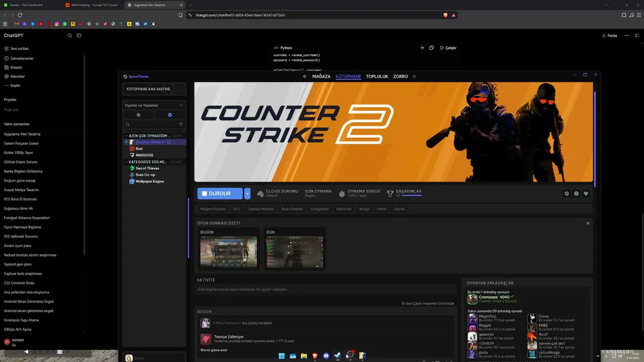The image size is (644, 362).
Task: Collapse the ChatGPT sidebar panel
Action: [79, 36]
